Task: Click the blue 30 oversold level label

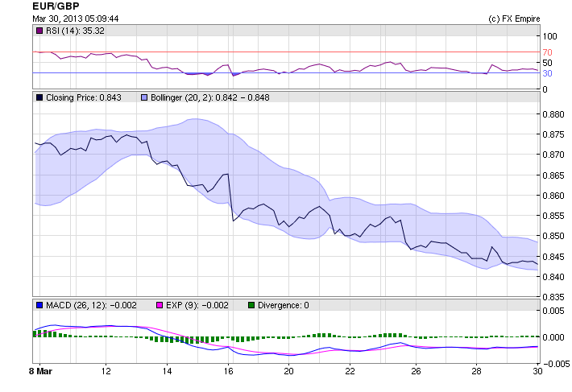Action: pyautogui.click(x=546, y=73)
